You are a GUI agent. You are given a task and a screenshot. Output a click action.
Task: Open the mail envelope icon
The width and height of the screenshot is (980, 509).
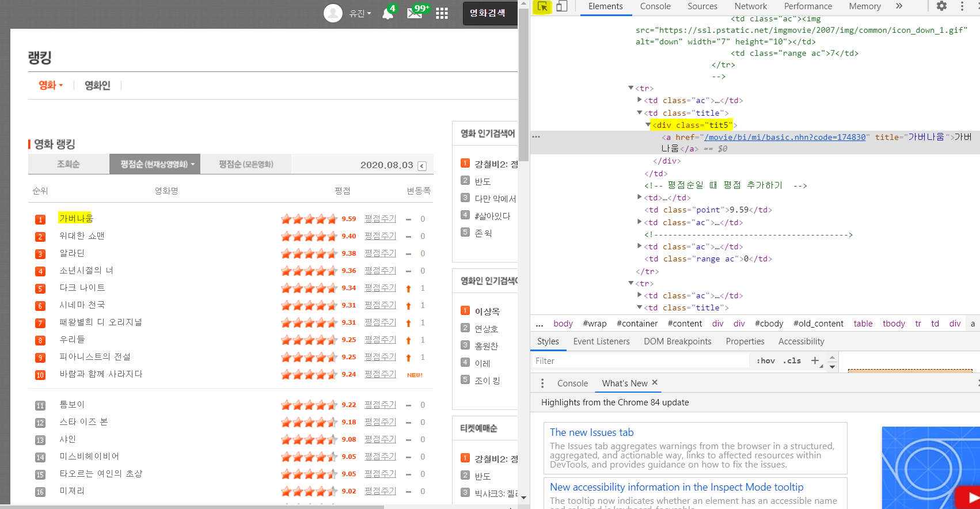coord(415,13)
